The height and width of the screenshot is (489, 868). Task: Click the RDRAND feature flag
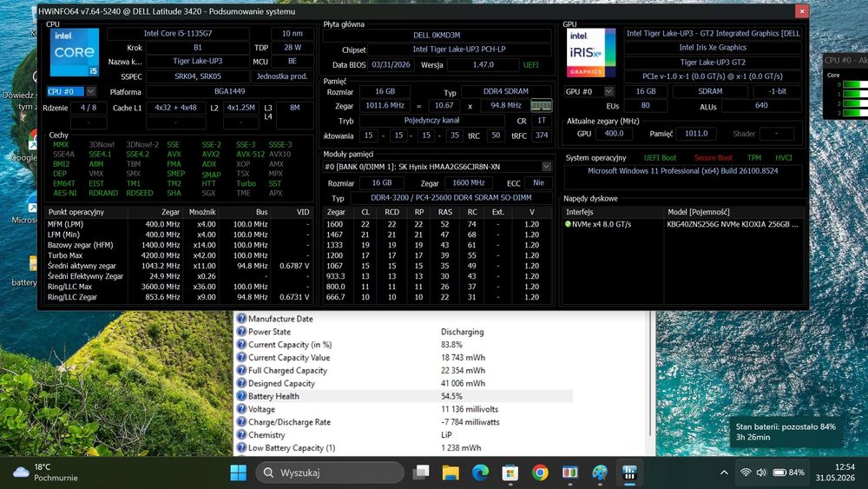pos(103,194)
